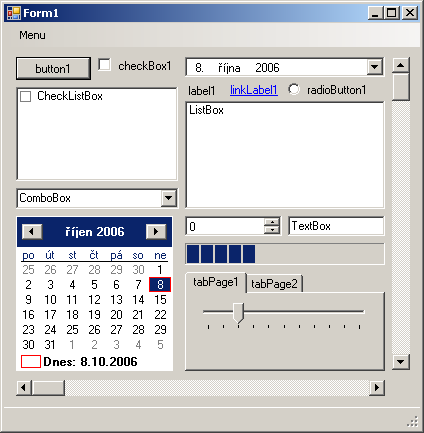
Task: Expand the ComboBox dropdown list
Action: (x=169, y=198)
